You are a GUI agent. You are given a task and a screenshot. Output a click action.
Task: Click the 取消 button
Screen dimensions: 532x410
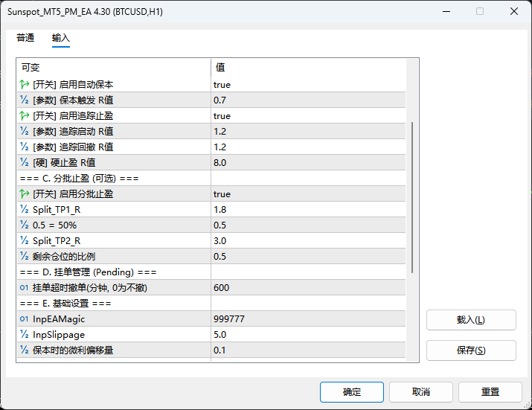[421, 392]
